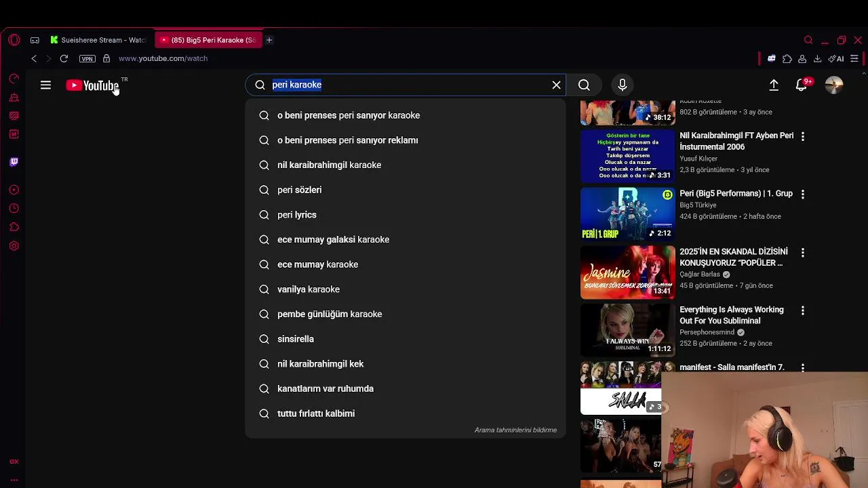
Task: Open Jasmine 'Skandal Dizisini' video thumbnail
Action: (x=627, y=272)
